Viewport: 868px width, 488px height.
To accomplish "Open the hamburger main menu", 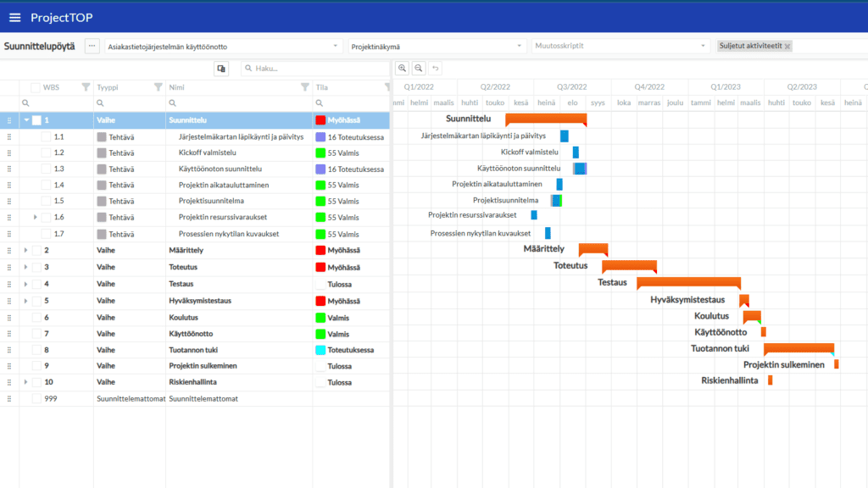I will click(15, 18).
